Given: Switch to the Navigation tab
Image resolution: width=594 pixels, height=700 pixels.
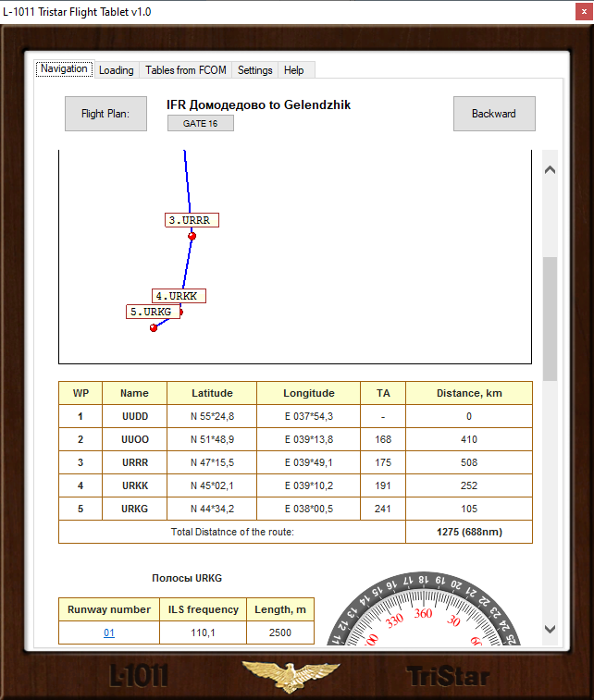Looking at the screenshot, I should click(65, 69).
